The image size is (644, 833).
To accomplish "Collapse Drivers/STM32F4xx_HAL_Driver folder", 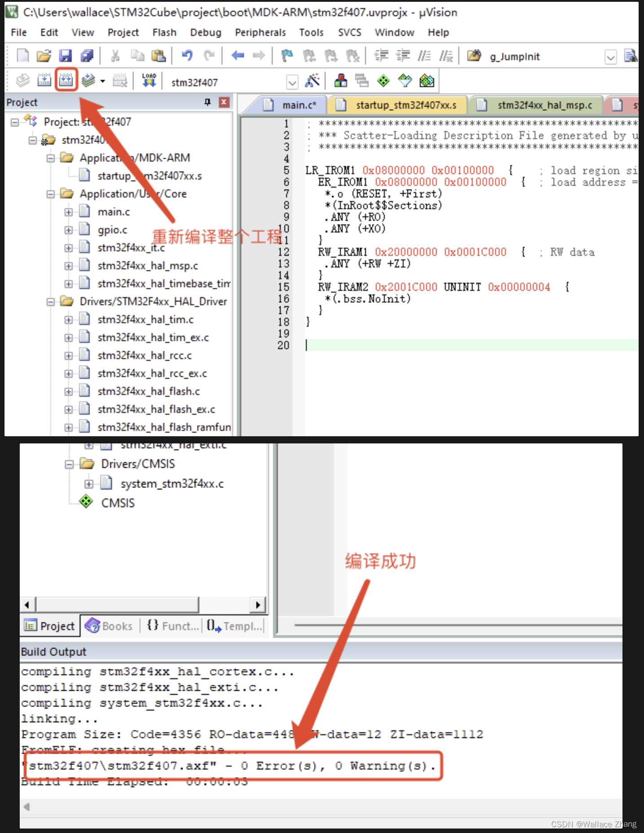I will click(50, 302).
